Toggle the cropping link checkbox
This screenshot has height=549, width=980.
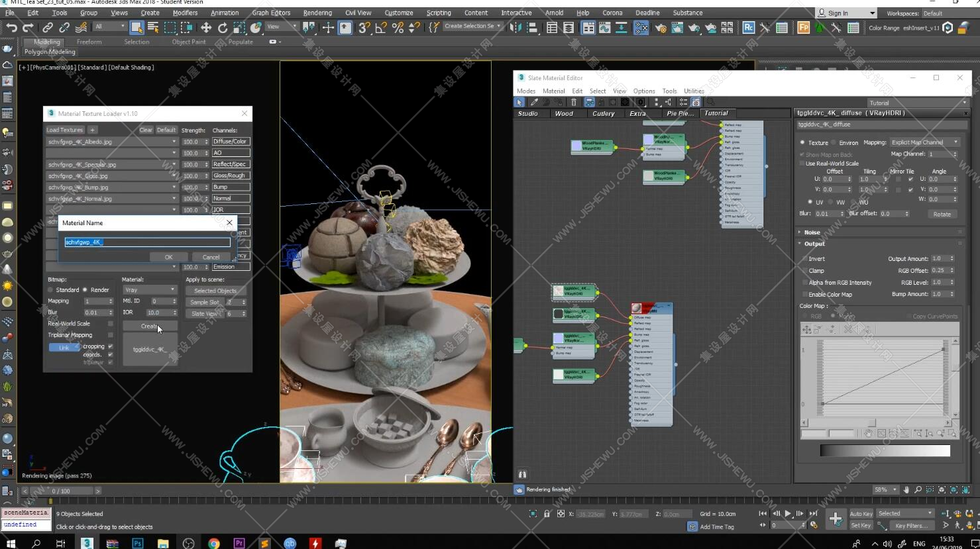(x=110, y=346)
